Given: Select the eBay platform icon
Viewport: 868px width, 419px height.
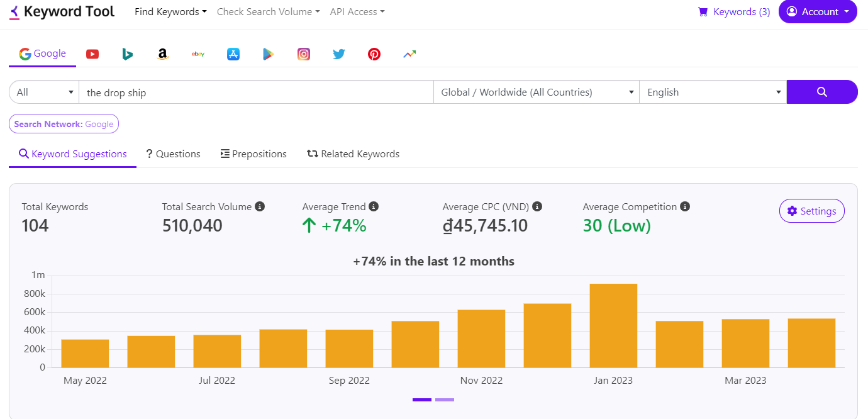Looking at the screenshot, I should point(198,54).
